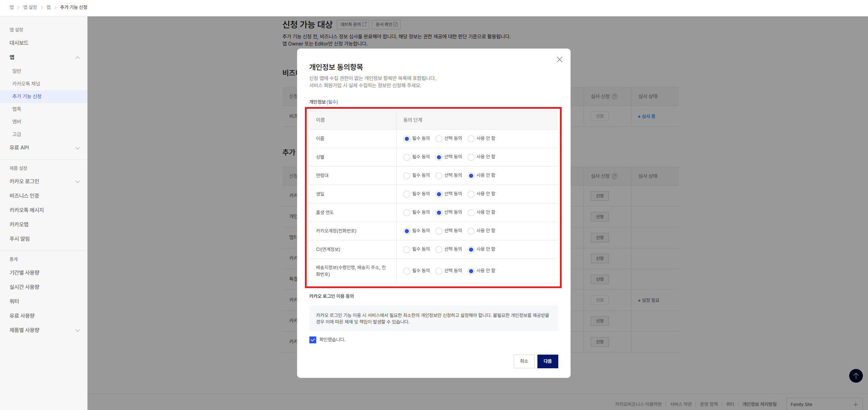Click the 다음 button
The height and width of the screenshot is (410, 868).
[x=547, y=361]
